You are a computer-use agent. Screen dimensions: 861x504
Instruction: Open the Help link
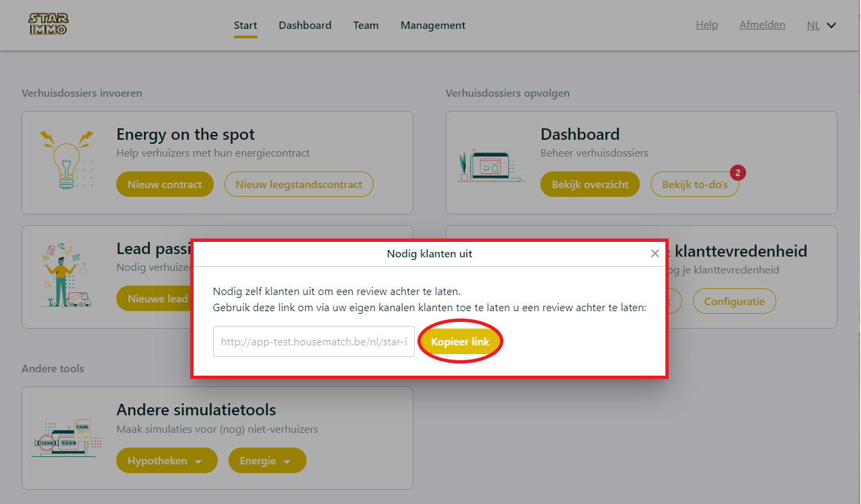706,25
